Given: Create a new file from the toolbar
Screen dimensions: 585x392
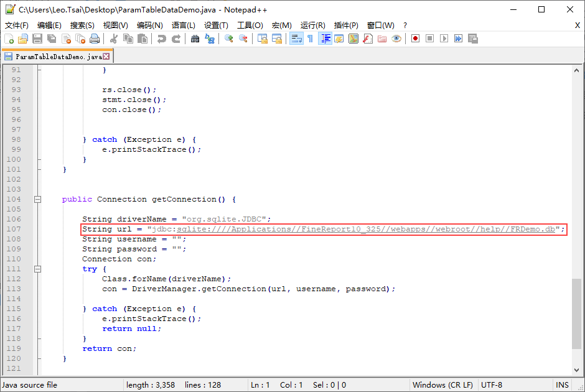Looking at the screenshot, I should pyautogui.click(x=9, y=39).
